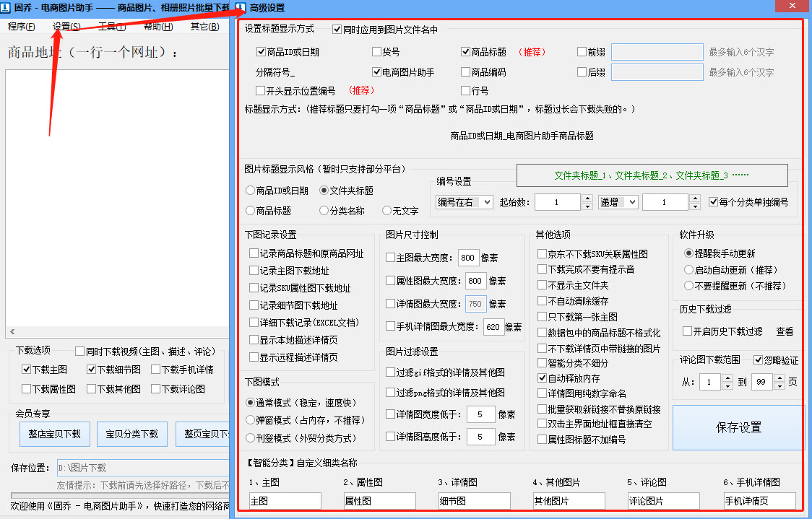Select the 商品标题 radio button for title style
This screenshot has height=519, width=812.
point(251,211)
